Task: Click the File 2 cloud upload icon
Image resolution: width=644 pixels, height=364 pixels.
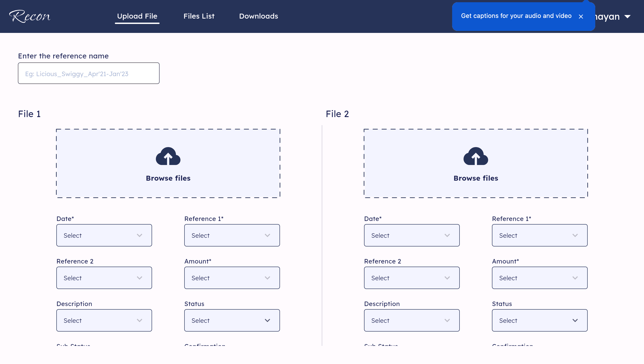Action: [475, 156]
